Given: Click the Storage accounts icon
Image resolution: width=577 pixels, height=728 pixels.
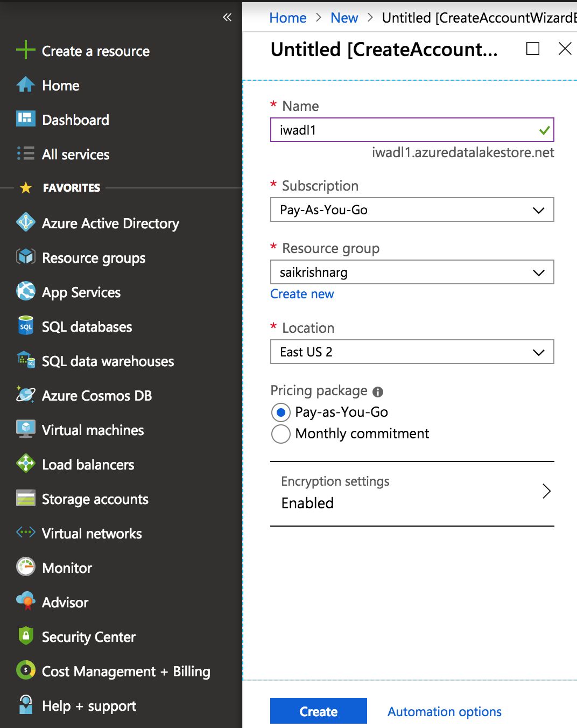Looking at the screenshot, I should 26,498.
